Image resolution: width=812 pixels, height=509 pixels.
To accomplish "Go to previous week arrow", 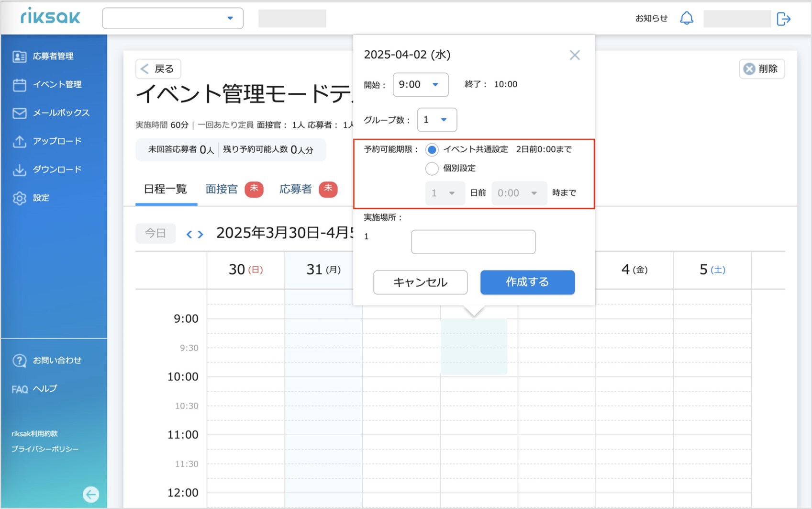I will coord(189,234).
